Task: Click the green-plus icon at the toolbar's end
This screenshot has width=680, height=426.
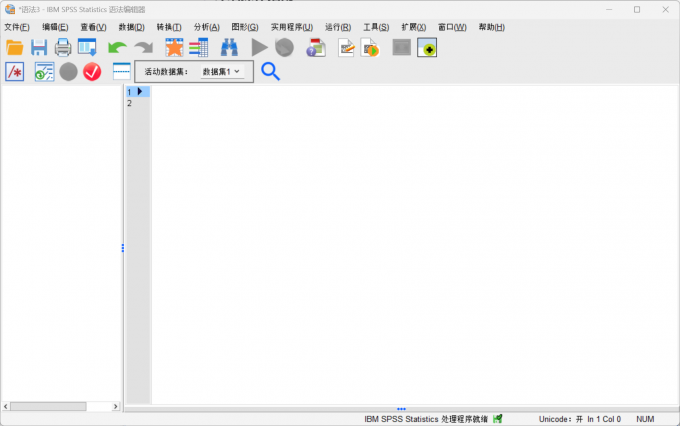Action: pos(427,47)
